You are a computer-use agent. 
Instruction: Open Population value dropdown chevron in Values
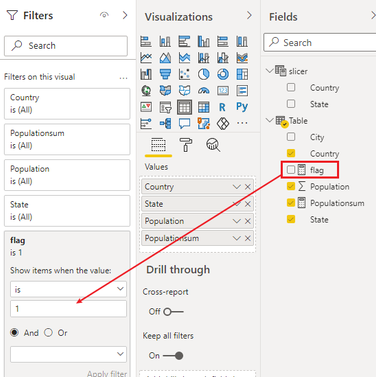(237, 221)
